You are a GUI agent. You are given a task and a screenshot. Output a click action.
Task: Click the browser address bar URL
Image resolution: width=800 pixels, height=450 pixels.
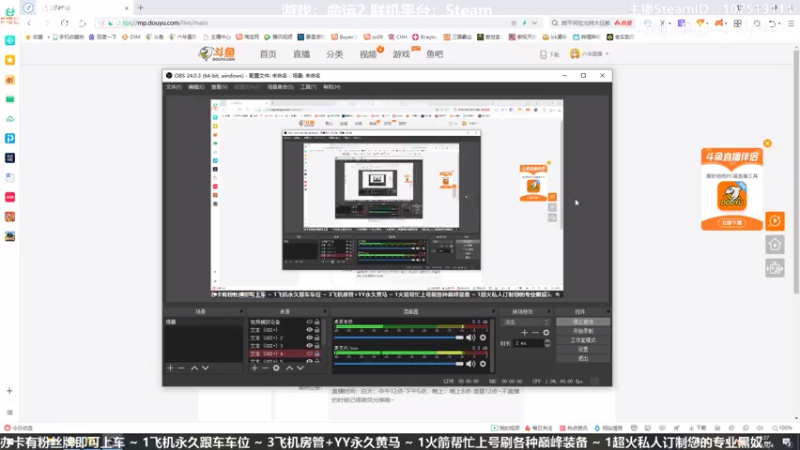pyautogui.click(x=165, y=23)
